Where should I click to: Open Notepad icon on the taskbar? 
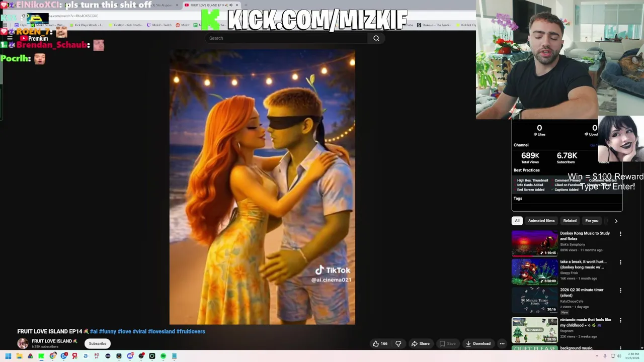(x=174, y=356)
